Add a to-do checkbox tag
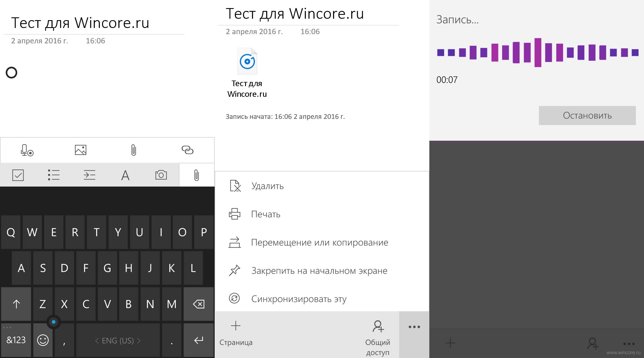The image size is (644, 358). coord(18,175)
